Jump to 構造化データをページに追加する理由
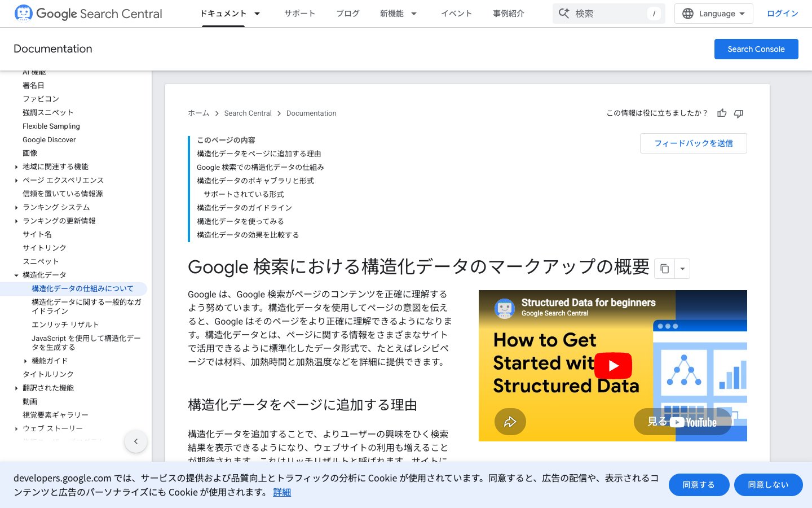The width and height of the screenshot is (812, 508). (x=259, y=154)
